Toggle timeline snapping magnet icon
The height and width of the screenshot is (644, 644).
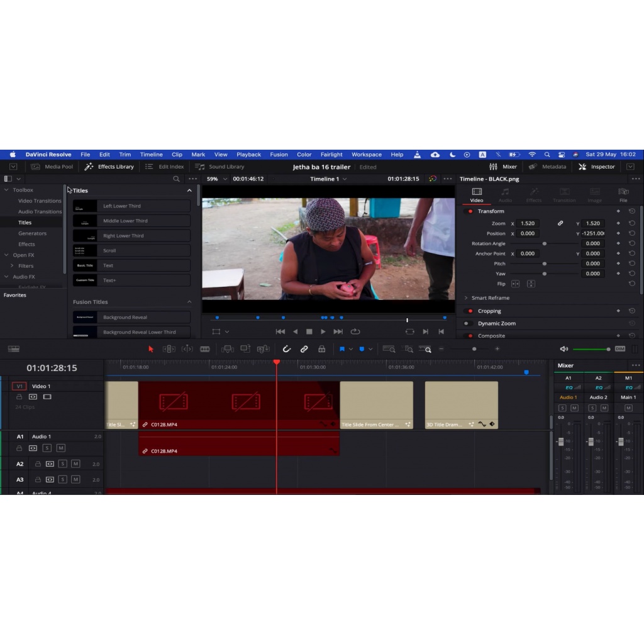pyautogui.click(x=286, y=349)
